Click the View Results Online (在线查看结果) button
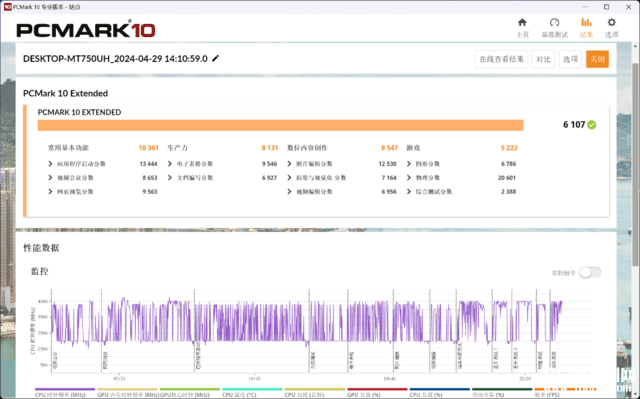640x399 pixels. click(502, 59)
